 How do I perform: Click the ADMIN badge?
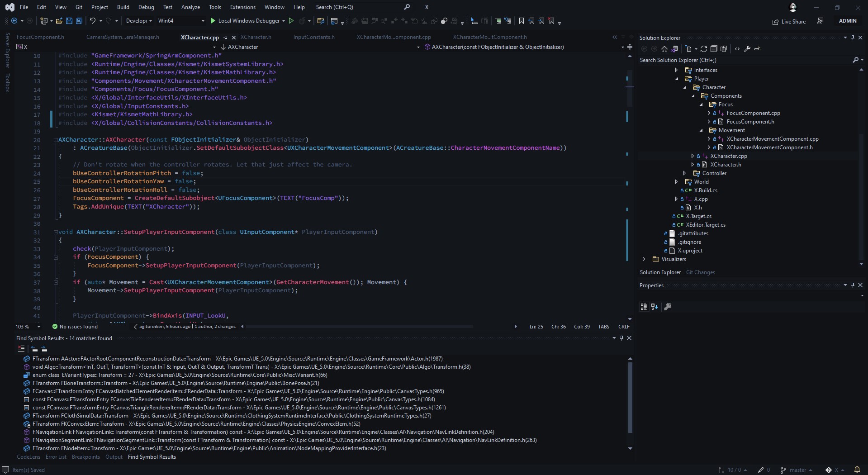coord(848,21)
